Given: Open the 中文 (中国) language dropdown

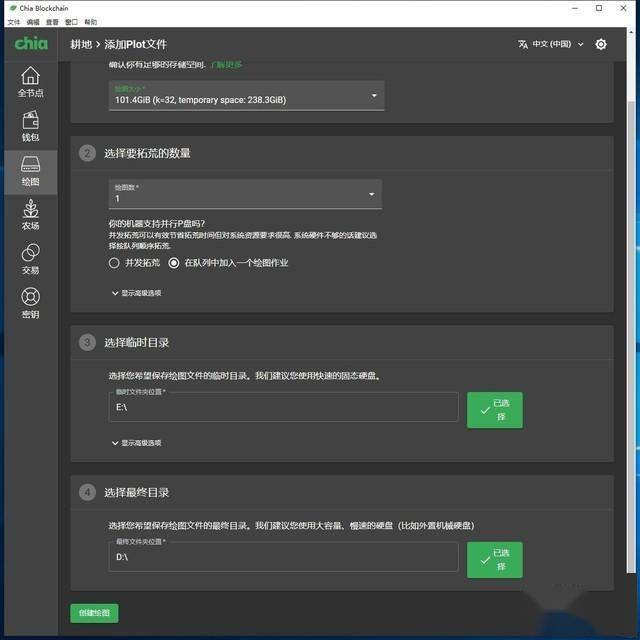Looking at the screenshot, I should point(557,44).
